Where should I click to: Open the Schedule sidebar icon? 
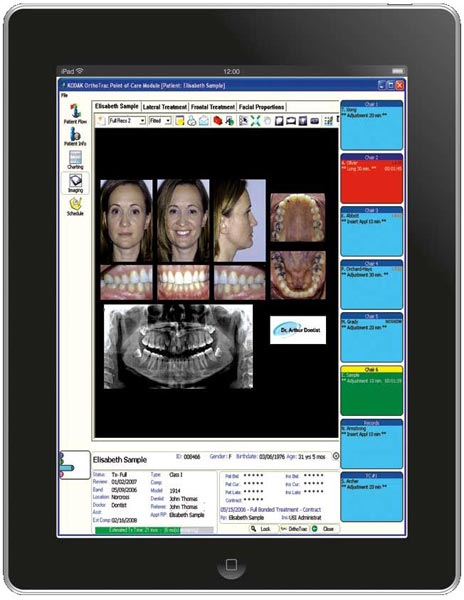coord(75,207)
